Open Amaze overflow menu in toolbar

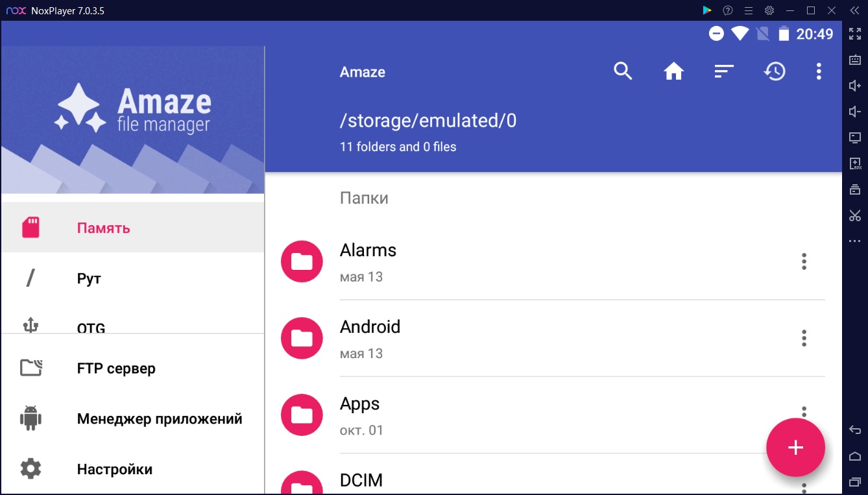(x=819, y=71)
